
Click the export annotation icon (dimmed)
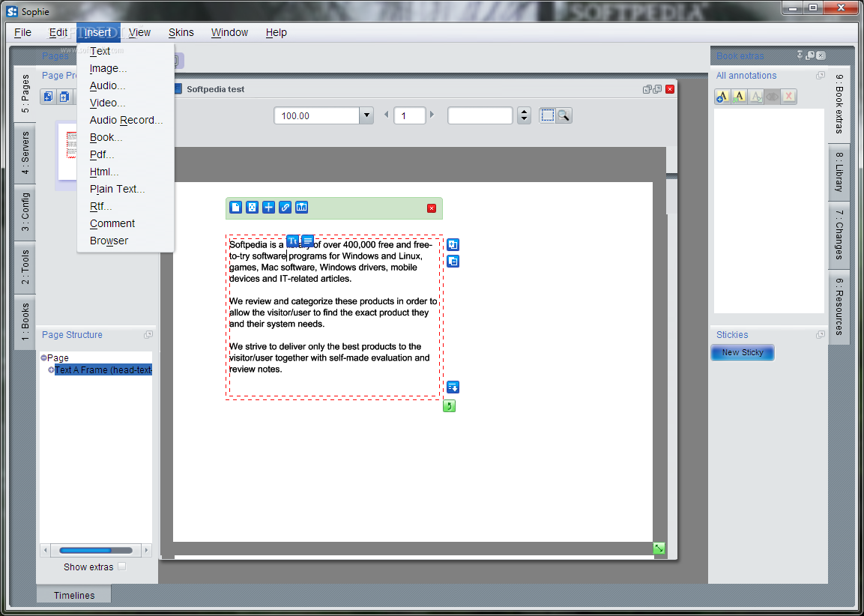point(755,97)
